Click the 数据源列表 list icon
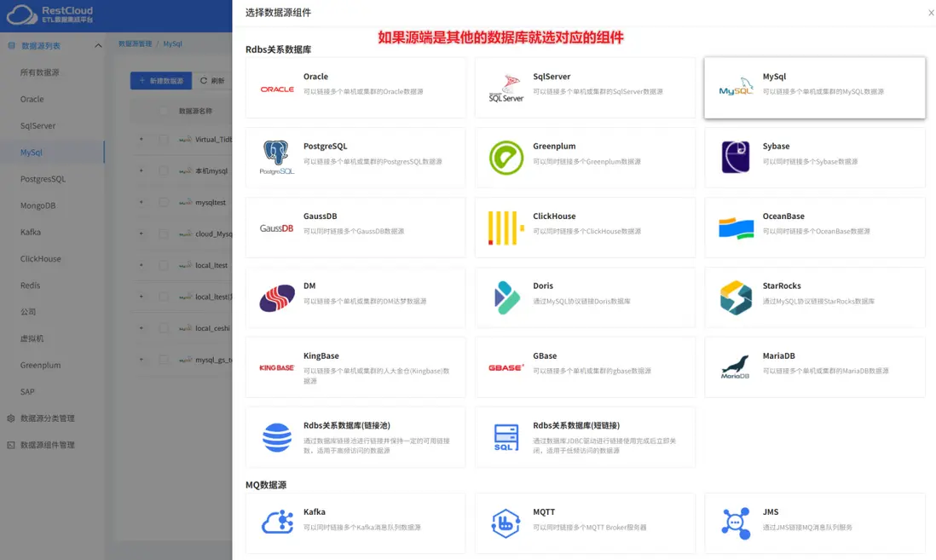Viewport: 936px width, 560px height. point(11,45)
